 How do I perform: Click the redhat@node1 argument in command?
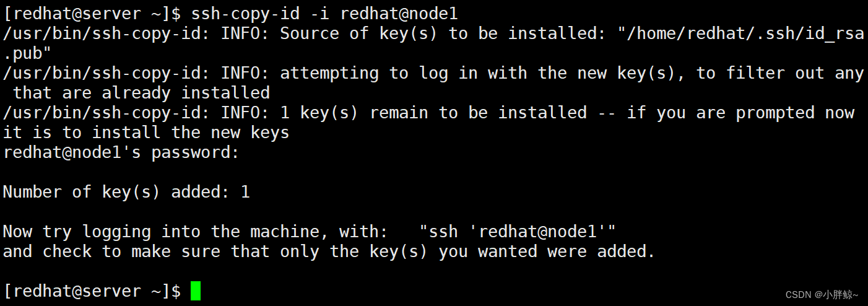399,14
